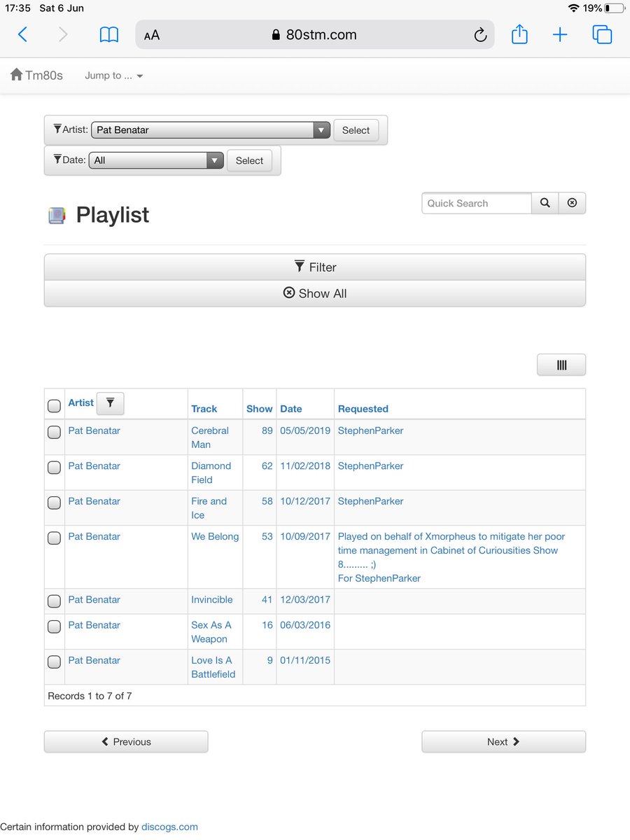Tap the Safari forward arrow
The image size is (630, 840).
pos(63,34)
